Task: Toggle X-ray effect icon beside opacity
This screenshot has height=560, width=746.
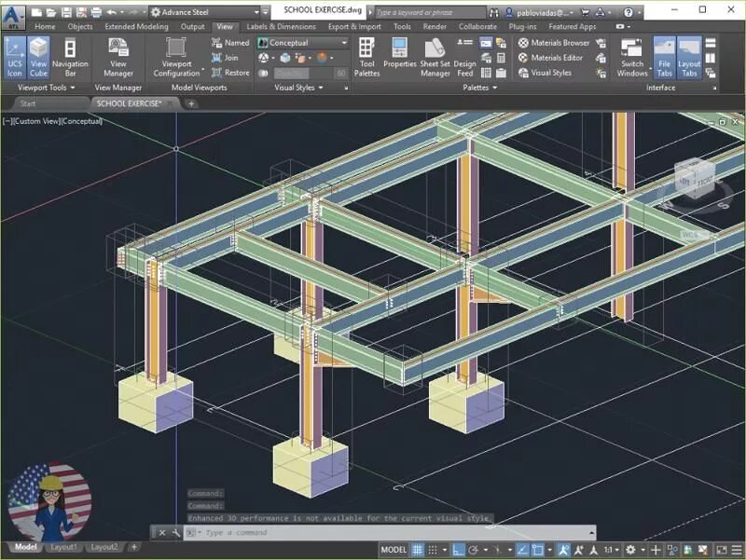Action: point(263,74)
